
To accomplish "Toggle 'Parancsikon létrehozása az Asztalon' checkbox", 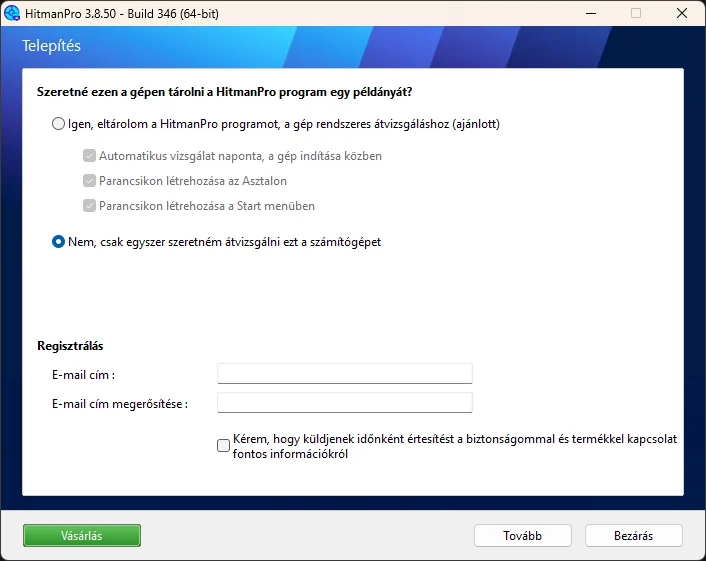I will (x=89, y=181).
